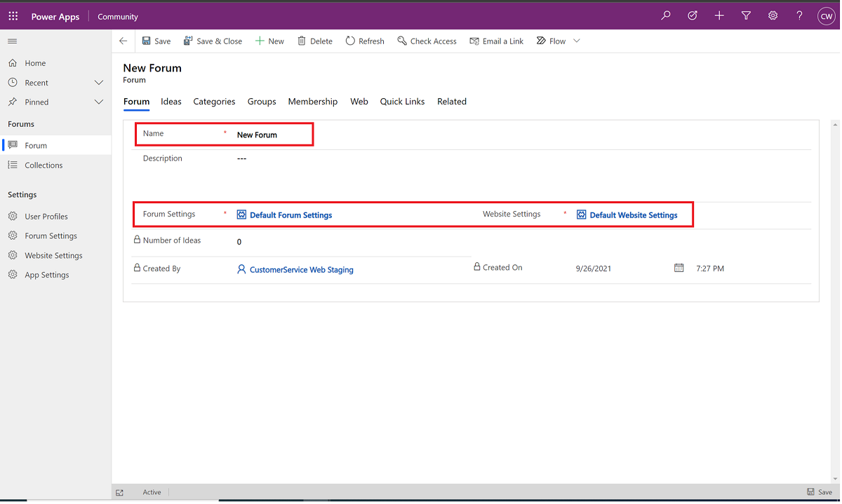Switch to the Membership tab
842x504 pixels.
(313, 102)
